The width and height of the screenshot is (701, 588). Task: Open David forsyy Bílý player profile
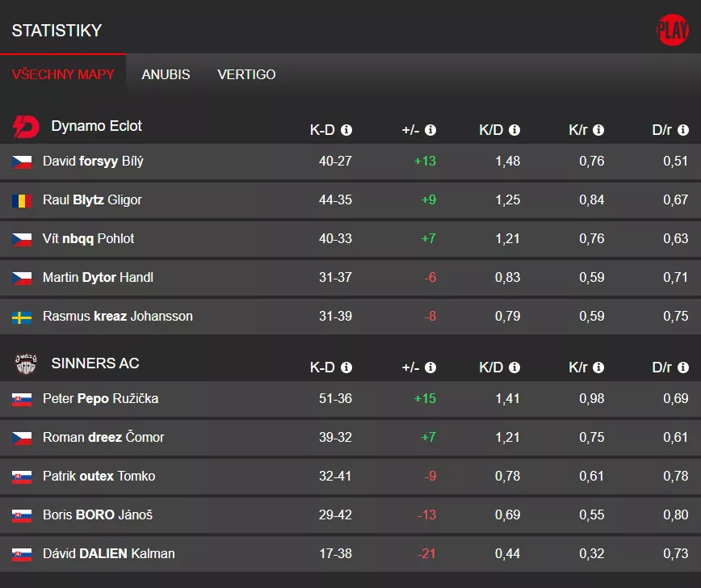pyautogui.click(x=93, y=162)
